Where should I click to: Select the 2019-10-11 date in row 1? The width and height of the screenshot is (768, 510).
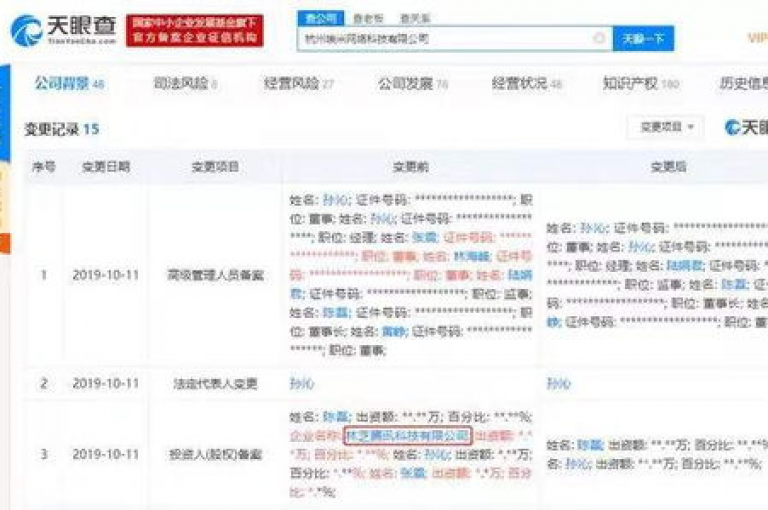[106, 275]
